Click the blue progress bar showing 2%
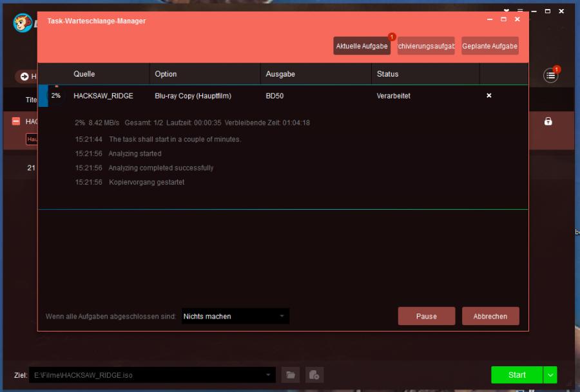 (x=43, y=96)
